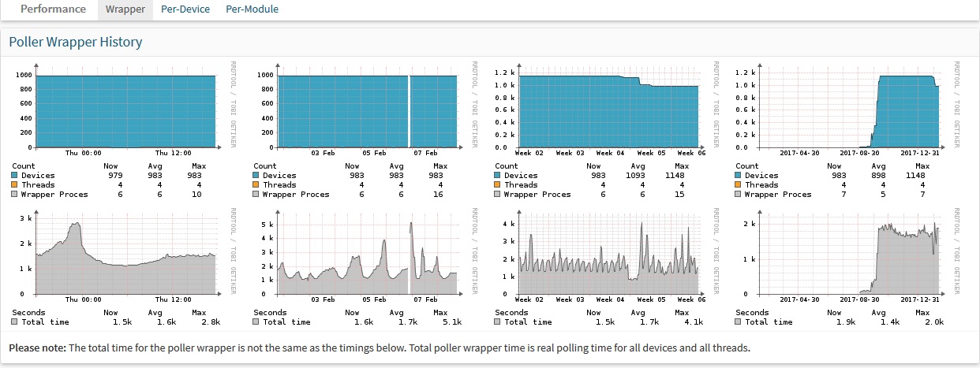The image size is (980, 368).
Task: Open the Performance tab
Action: click(x=53, y=9)
